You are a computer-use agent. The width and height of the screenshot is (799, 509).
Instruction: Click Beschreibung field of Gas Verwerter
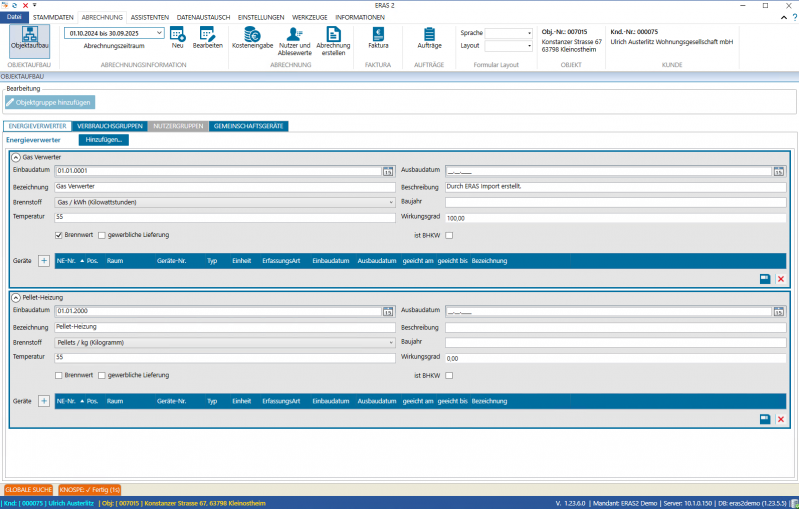[616, 187]
